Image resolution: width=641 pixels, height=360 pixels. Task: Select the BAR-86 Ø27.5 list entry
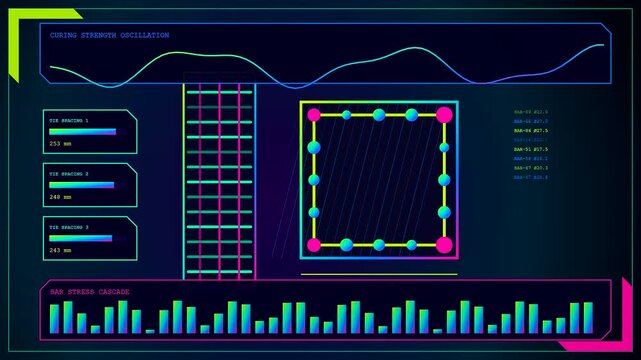[531, 131]
